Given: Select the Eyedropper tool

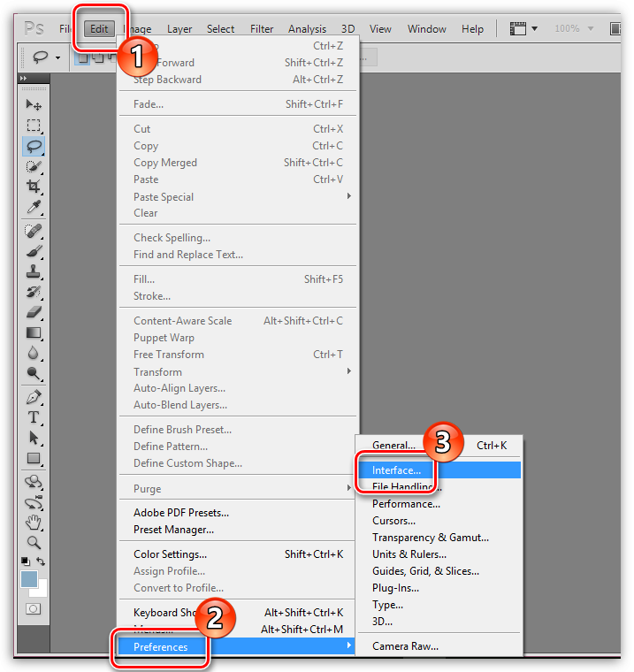Looking at the screenshot, I should 34,208.
